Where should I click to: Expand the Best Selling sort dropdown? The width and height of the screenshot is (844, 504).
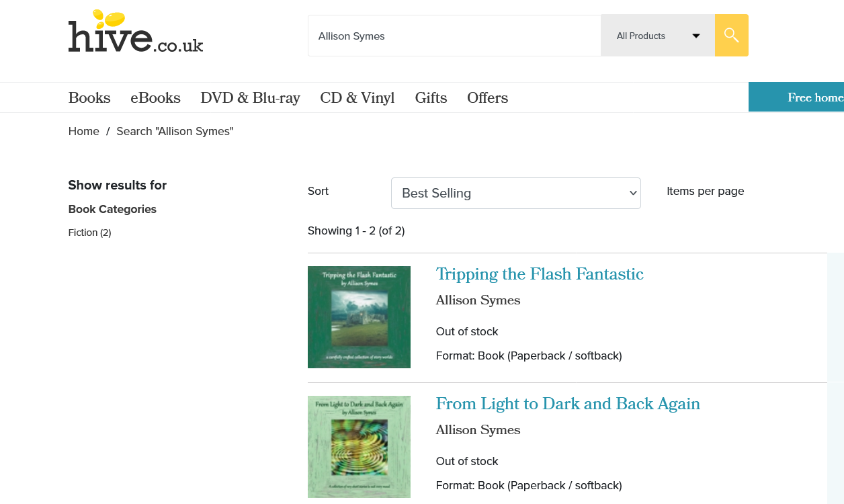click(515, 194)
